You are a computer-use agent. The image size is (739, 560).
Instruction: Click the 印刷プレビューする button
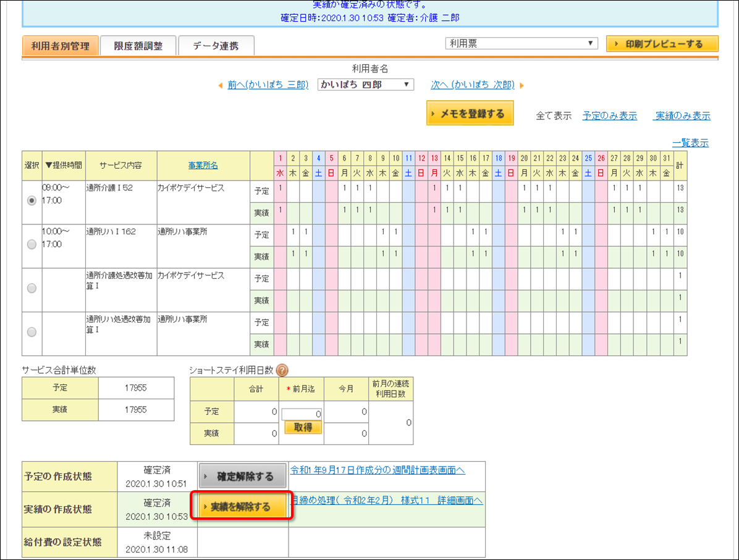coord(662,44)
